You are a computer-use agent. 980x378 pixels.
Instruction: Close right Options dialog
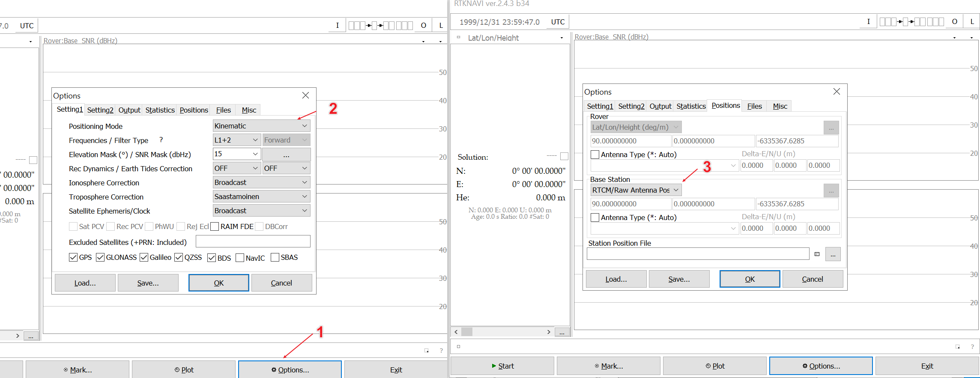click(837, 92)
